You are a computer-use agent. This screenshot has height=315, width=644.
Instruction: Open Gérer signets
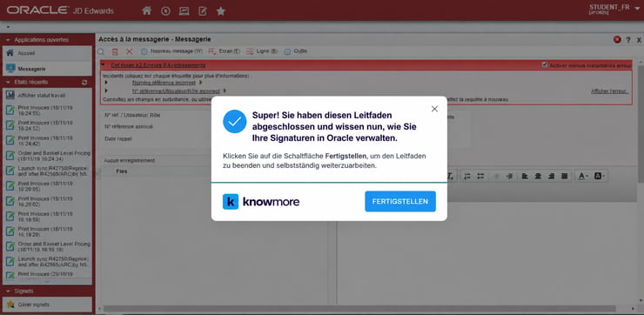coord(47,305)
